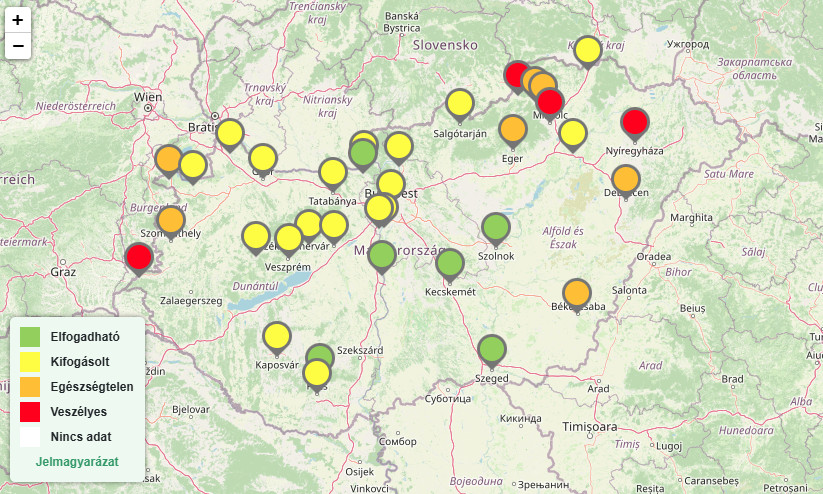The width and height of the screenshot is (823, 494).
Task: Open the Jelmagyarázat legend link
Action: click(x=77, y=463)
